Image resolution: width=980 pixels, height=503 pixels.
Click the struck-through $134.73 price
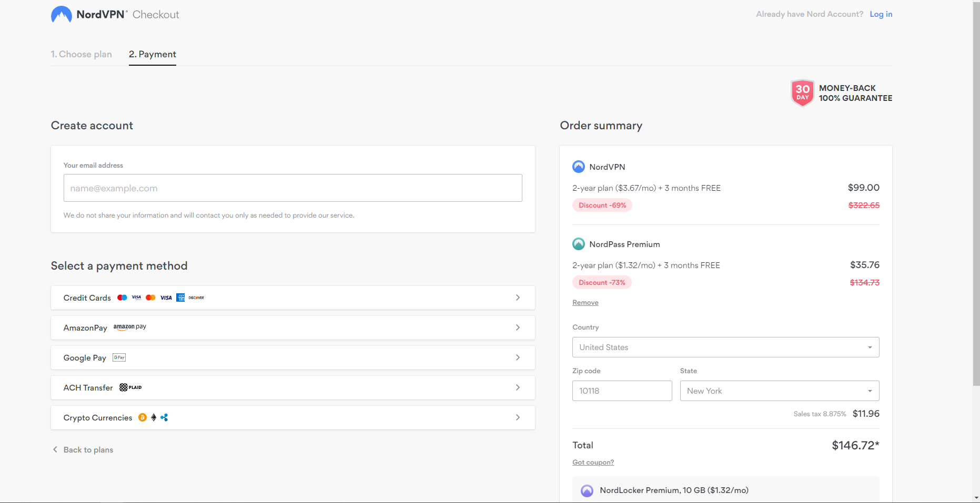865,283
